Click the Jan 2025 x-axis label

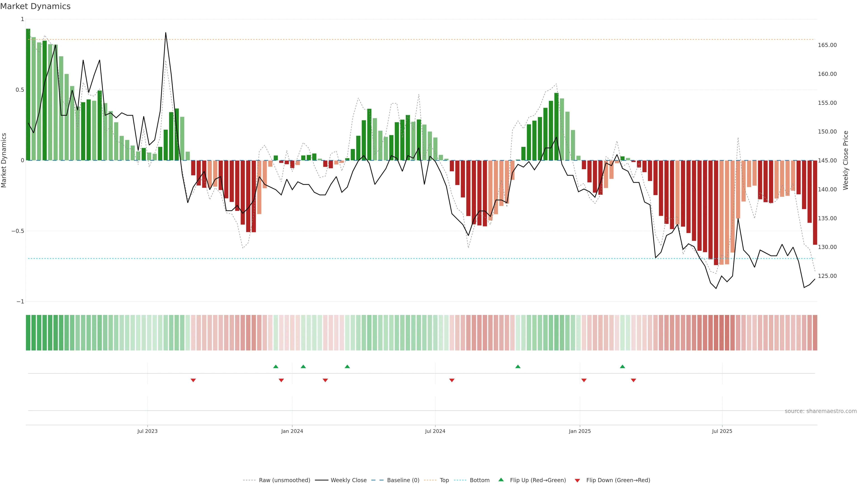[x=580, y=431]
